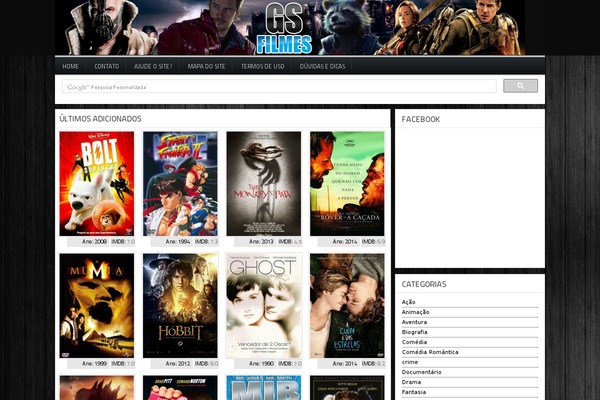Open Dúvidas e Dicas menu item
600x400 pixels.
coord(322,66)
